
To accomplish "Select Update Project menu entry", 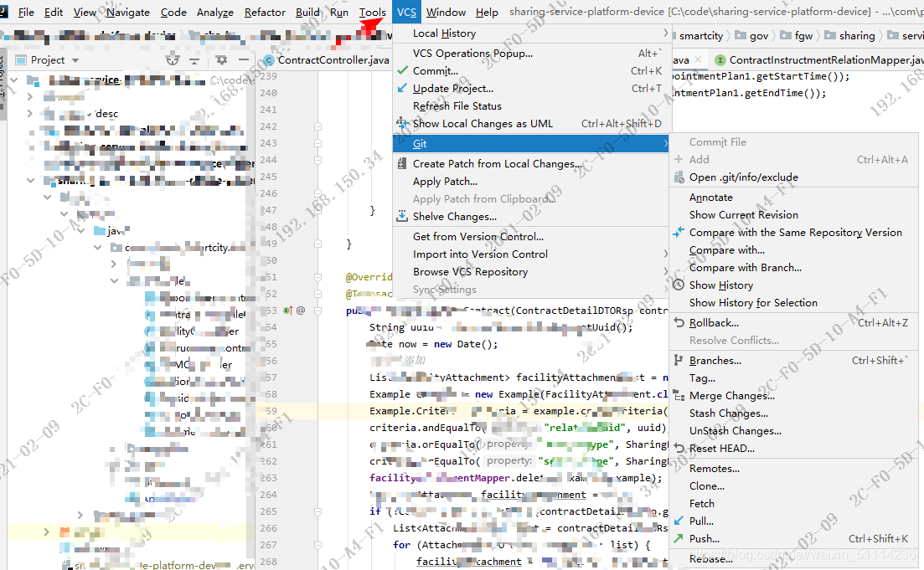I will pos(532,89).
